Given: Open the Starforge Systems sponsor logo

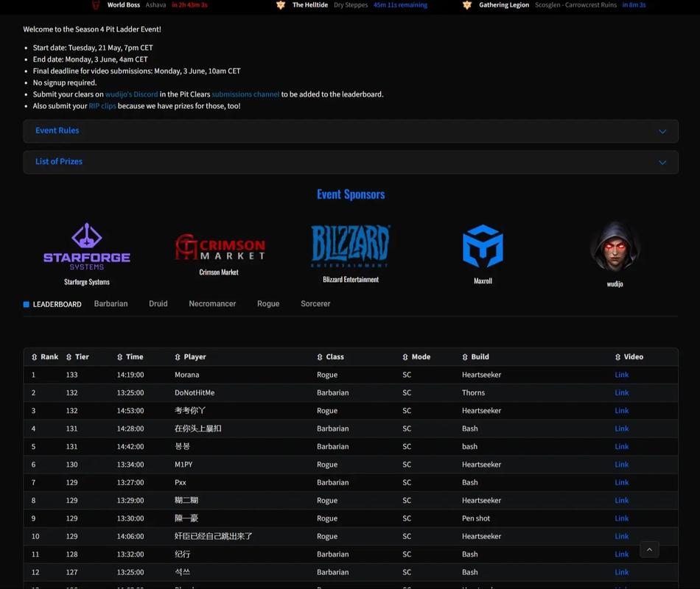Looking at the screenshot, I should [x=87, y=247].
